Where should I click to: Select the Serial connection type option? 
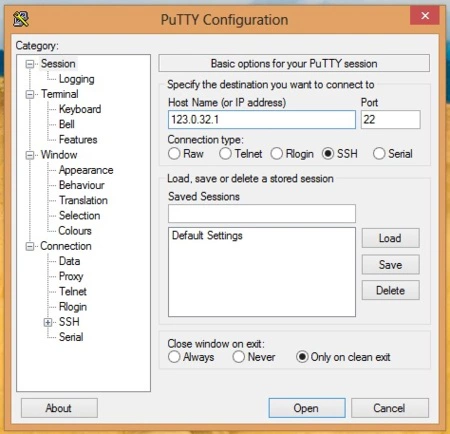coord(379,154)
